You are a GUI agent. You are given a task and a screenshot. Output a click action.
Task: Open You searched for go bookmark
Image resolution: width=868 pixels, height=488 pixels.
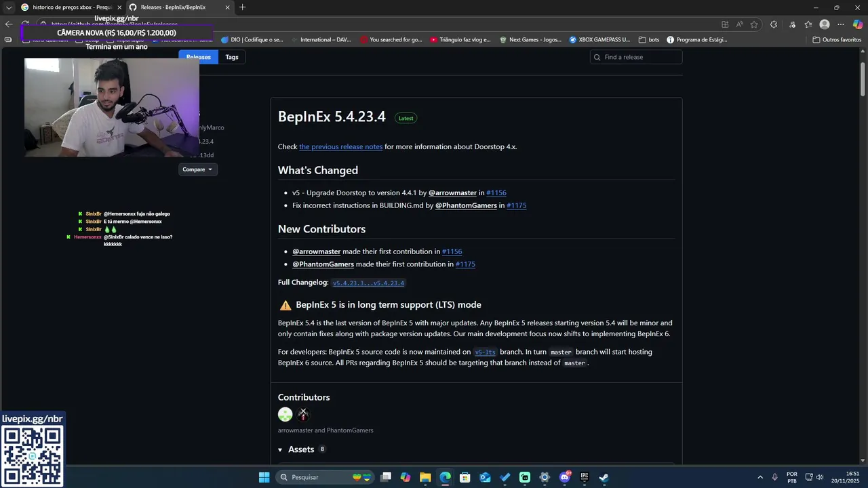pyautogui.click(x=391, y=39)
